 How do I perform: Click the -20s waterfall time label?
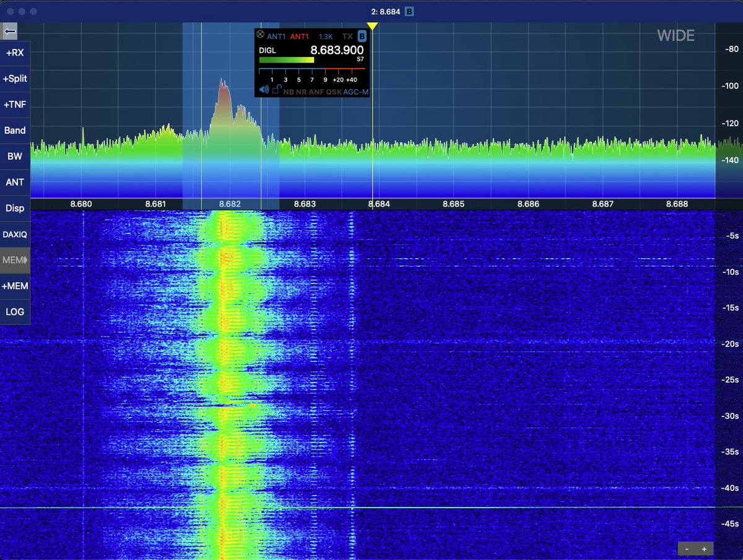click(x=730, y=344)
